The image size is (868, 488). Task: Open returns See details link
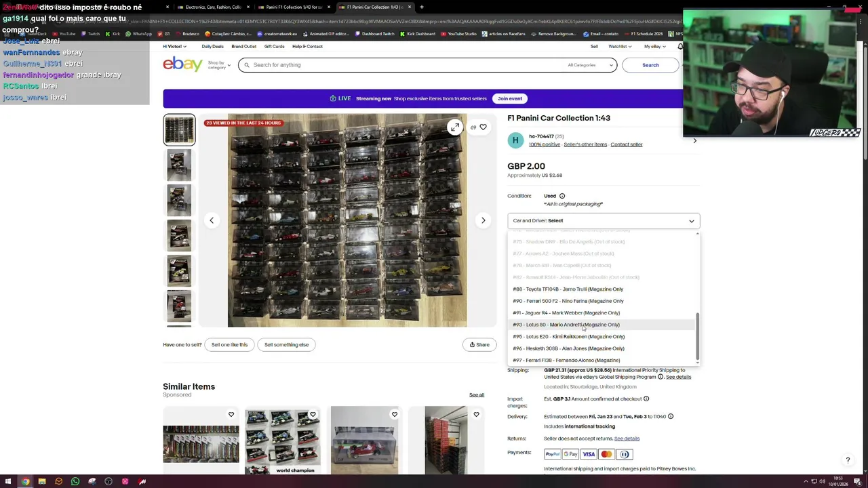point(627,439)
